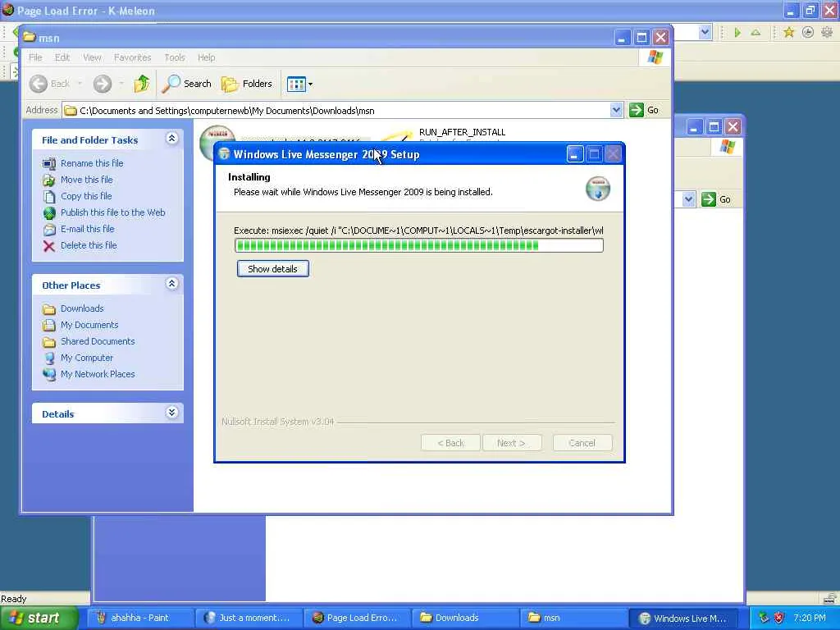Click the taskbar clock showing 7:20 PM
The image size is (840, 630).
(810, 618)
